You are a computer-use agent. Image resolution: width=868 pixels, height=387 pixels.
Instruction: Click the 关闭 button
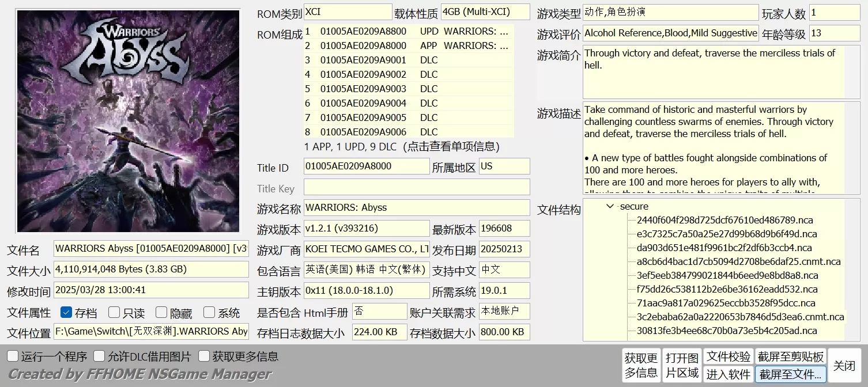(844, 365)
